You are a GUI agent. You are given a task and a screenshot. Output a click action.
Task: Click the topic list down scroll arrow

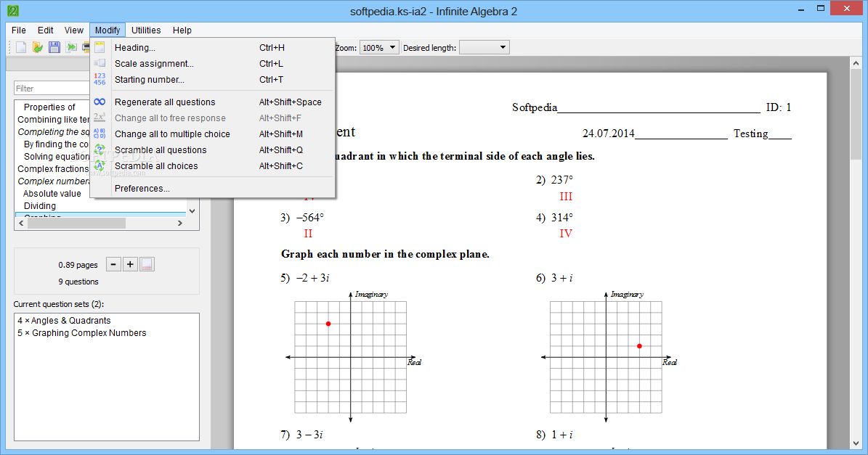(192, 210)
